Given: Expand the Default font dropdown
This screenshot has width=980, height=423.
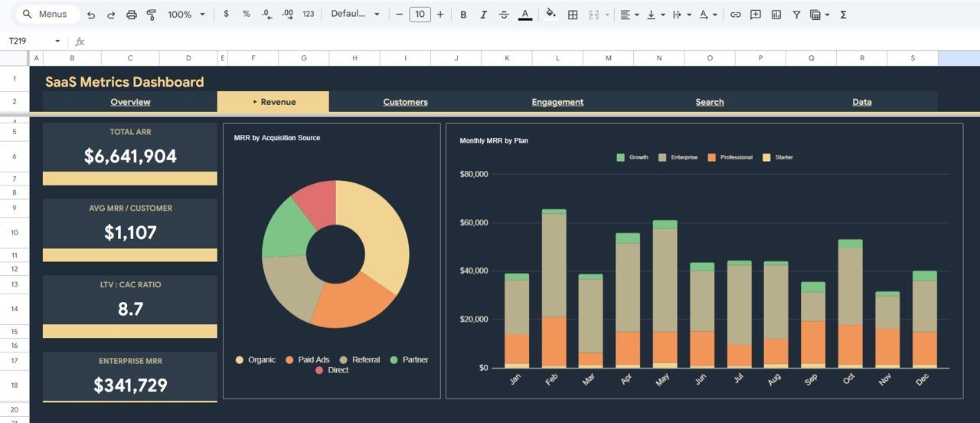Looking at the screenshot, I should pos(355,15).
